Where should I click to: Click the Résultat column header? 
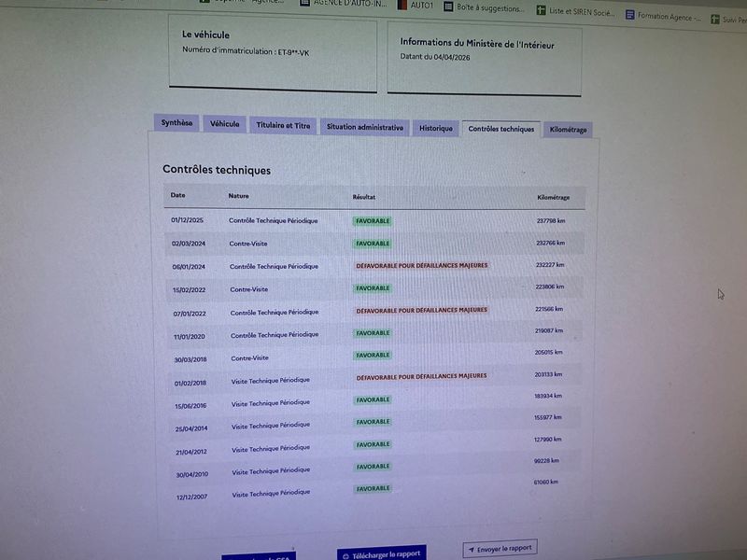click(x=363, y=197)
